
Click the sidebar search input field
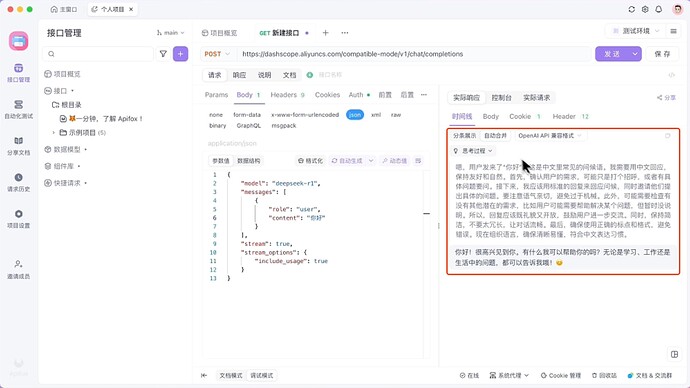[x=98, y=54]
